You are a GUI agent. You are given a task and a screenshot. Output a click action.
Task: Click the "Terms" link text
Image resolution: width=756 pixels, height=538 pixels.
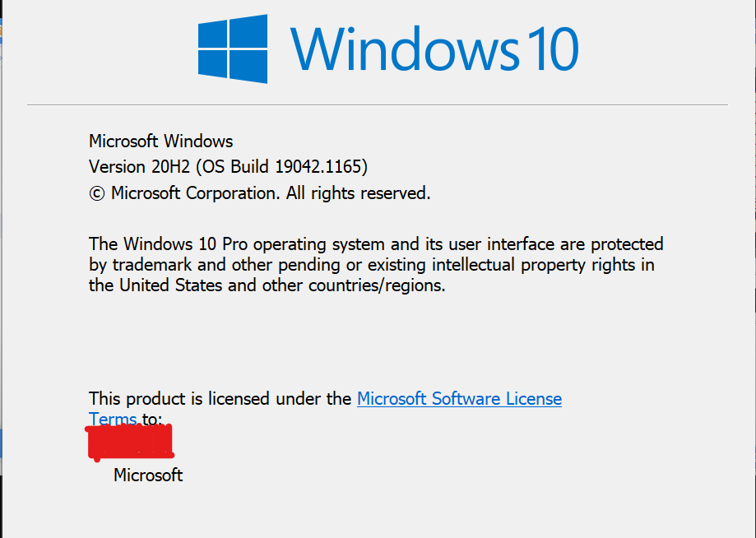[x=113, y=419]
